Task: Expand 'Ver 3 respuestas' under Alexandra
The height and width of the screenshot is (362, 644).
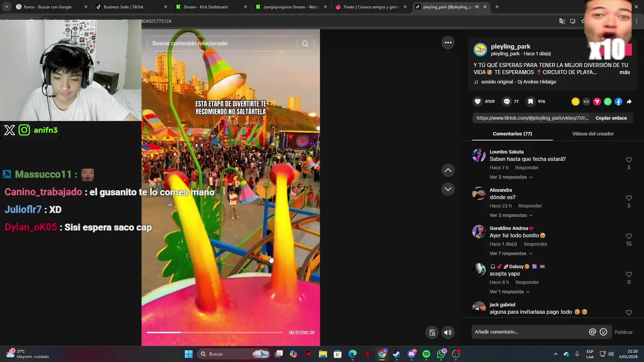Action: [511, 215]
